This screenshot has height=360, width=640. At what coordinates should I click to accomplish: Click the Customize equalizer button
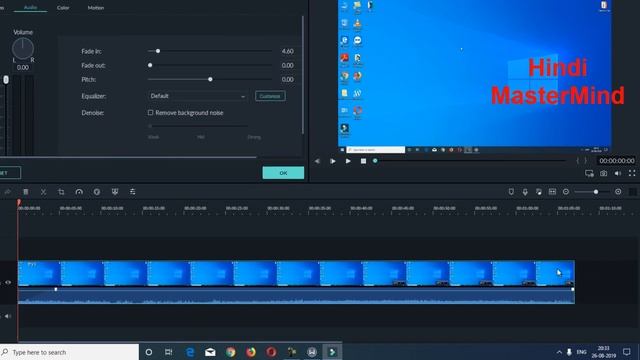270,96
